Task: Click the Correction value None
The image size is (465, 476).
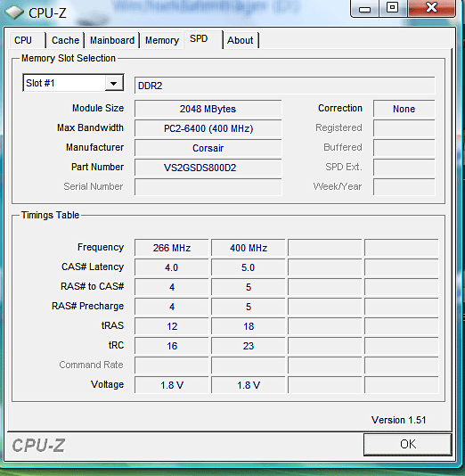Action: 404,109
